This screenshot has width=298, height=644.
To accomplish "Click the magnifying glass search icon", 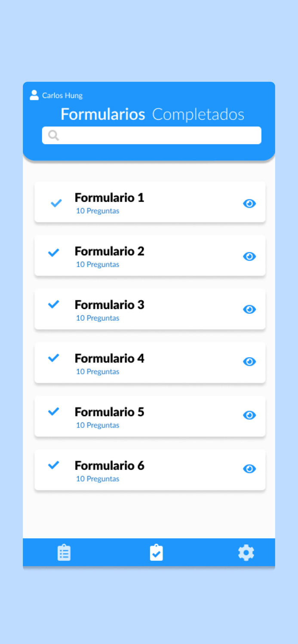I will click(53, 135).
